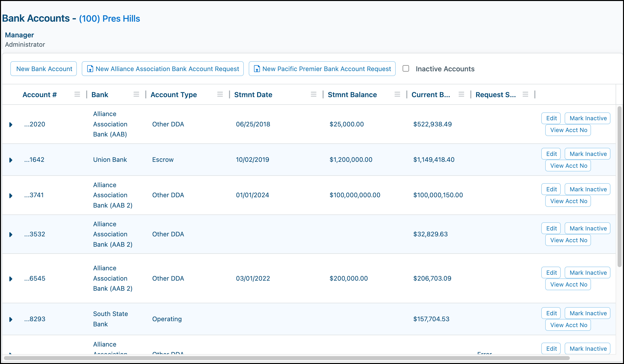Edit account ...3532
The width and height of the screenshot is (624, 364).
coord(551,228)
